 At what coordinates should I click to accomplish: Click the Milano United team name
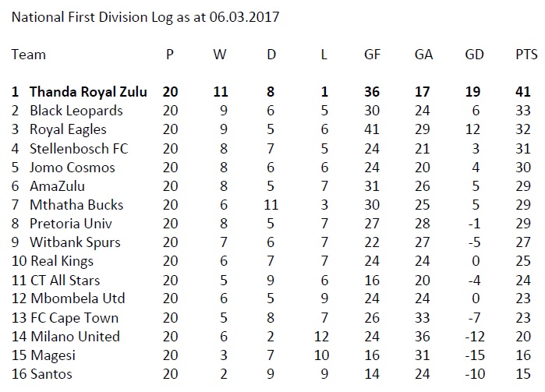(74, 336)
